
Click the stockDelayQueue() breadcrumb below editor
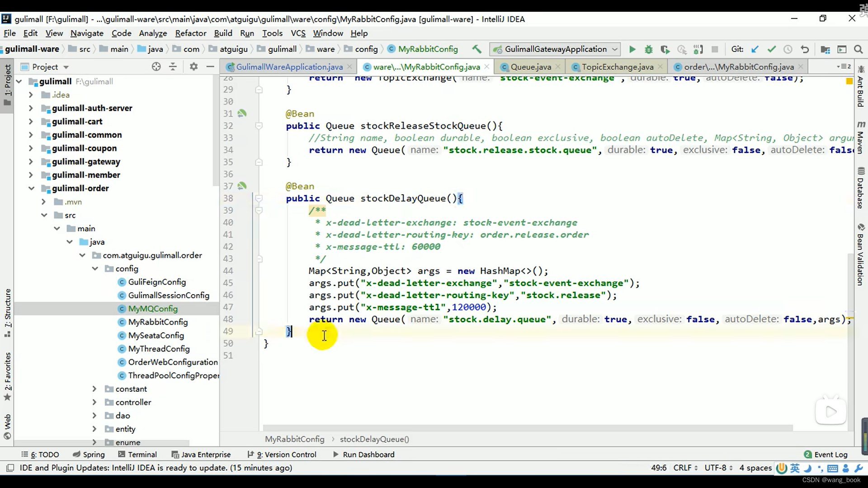374,439
